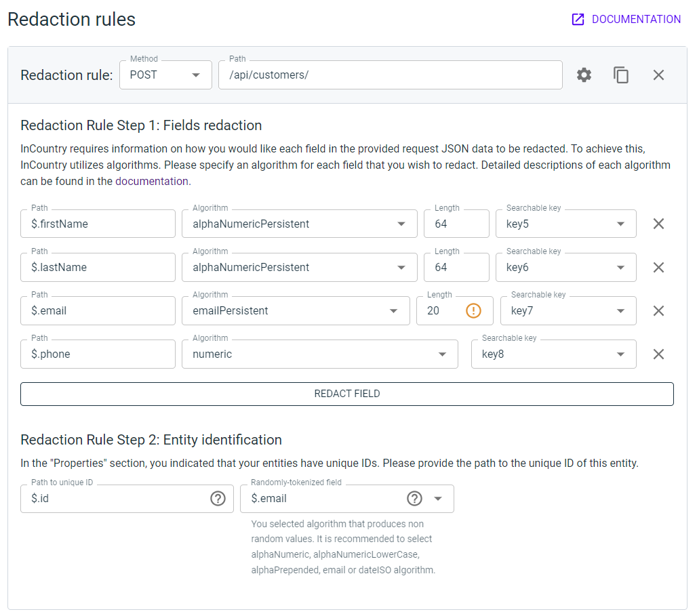Viewport: 697px width, 616px height.
Task: Follow the inline documentation link
Action: pyautogui.click(x=152, y=181)
